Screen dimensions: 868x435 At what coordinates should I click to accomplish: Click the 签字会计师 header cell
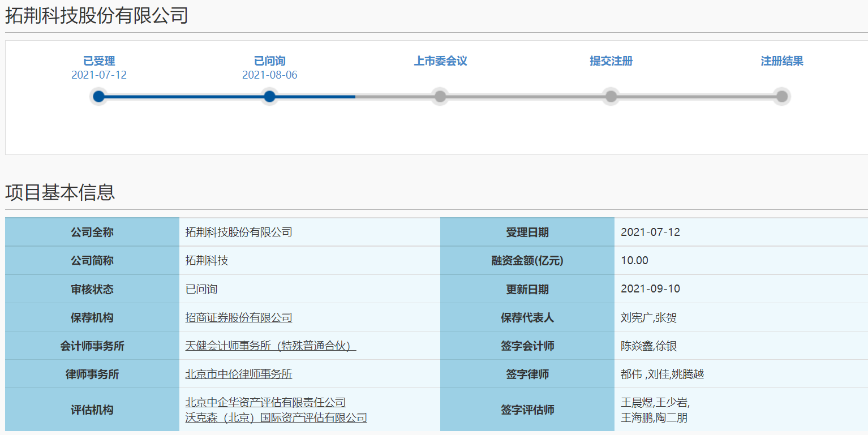(527, 346)
